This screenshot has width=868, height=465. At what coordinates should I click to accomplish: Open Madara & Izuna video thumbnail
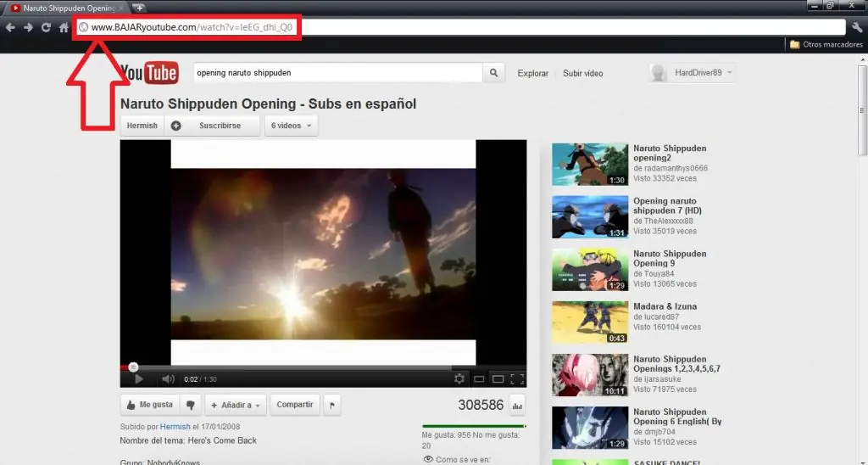click(590, 322)
